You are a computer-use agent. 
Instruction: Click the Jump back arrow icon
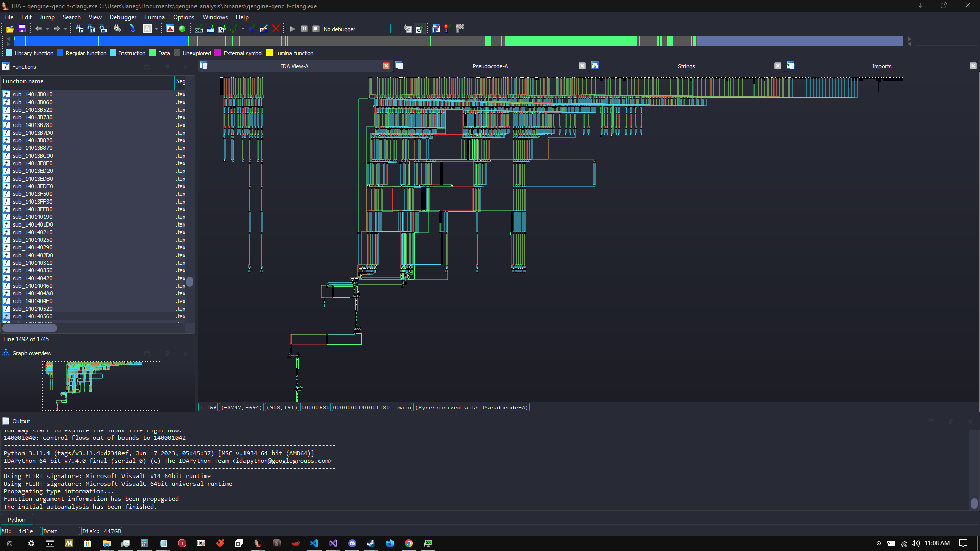click(x=38, y=29)
